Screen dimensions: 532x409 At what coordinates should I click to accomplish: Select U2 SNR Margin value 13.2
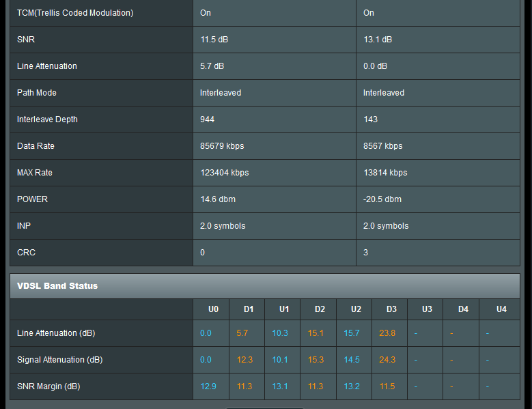[351, 386]
